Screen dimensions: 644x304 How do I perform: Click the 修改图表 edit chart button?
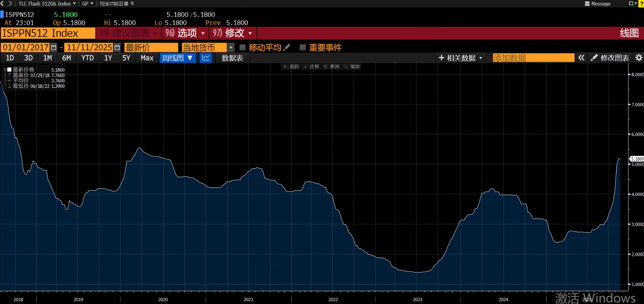point(610,58)
